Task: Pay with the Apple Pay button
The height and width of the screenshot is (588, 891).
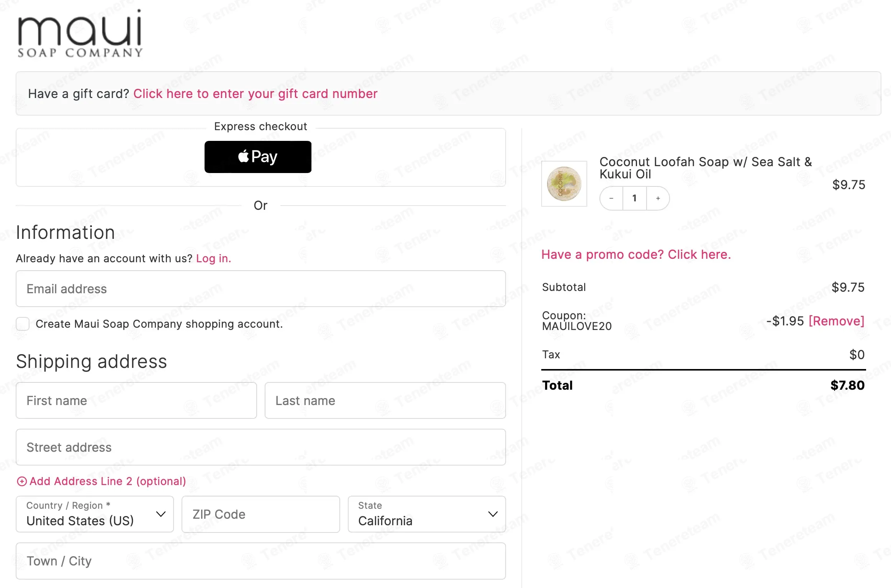Action: (258, 157)
